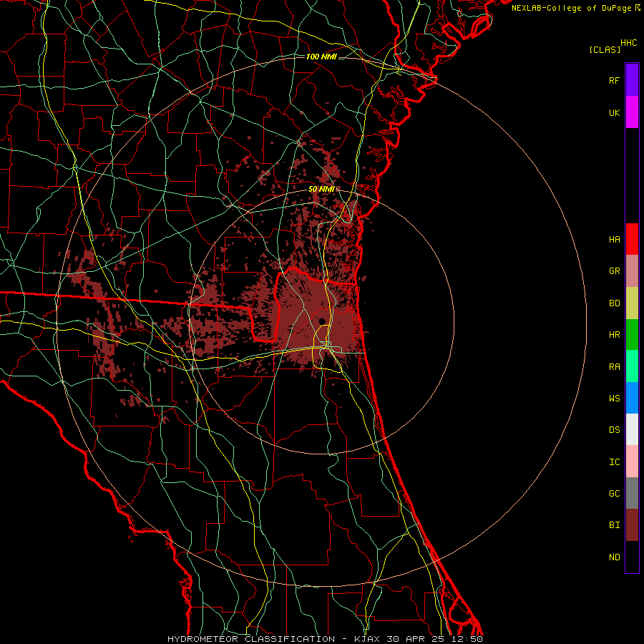Select the GR pink legend swatch
This screenshot has height=644, width=644.
click(632, 271)
